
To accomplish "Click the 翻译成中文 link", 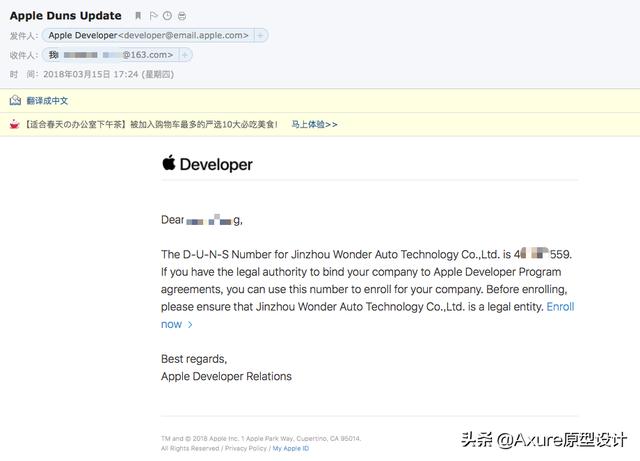I will click(47, 100).
